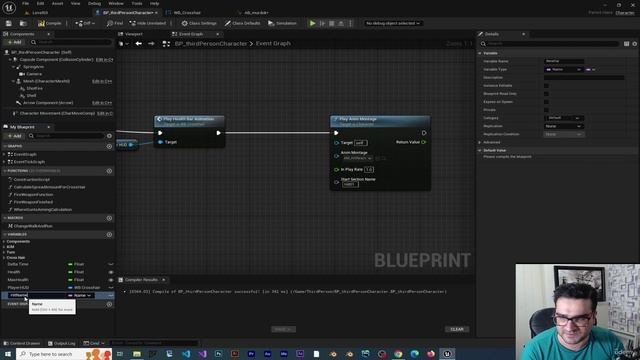Browse to asset in Content Browser icon
The image size is (640, 360).
[23, 23]
